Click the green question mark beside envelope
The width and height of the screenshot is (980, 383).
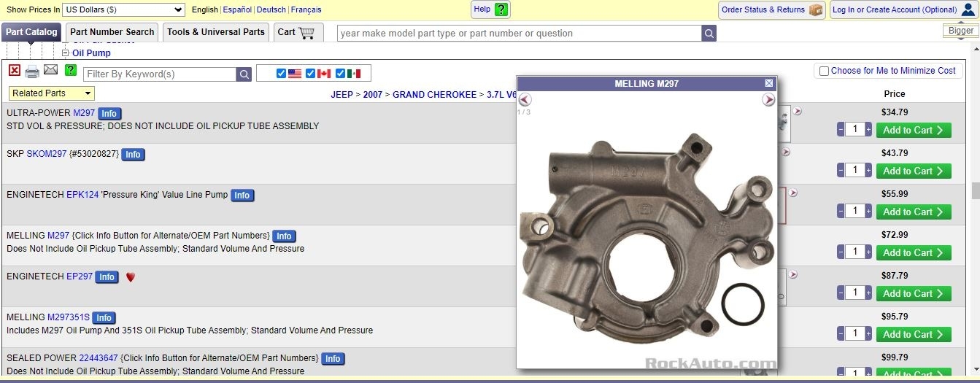(x=70, y=70)
